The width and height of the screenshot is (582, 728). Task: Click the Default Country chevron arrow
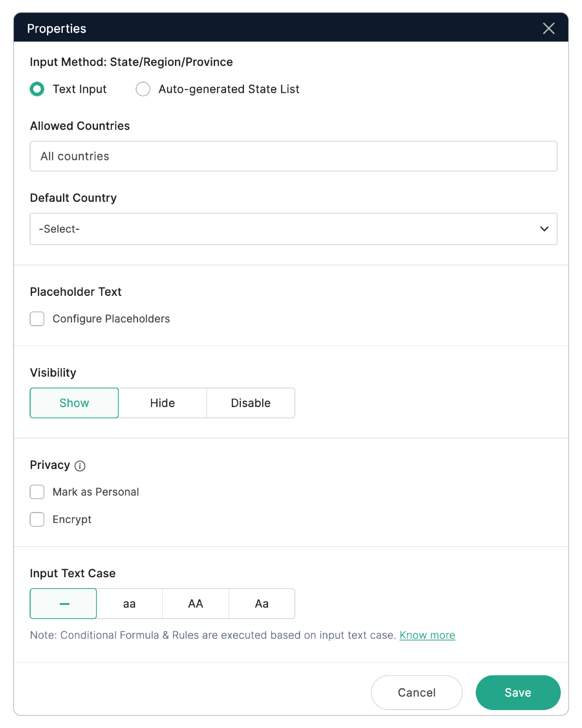[x=544, y=229]
